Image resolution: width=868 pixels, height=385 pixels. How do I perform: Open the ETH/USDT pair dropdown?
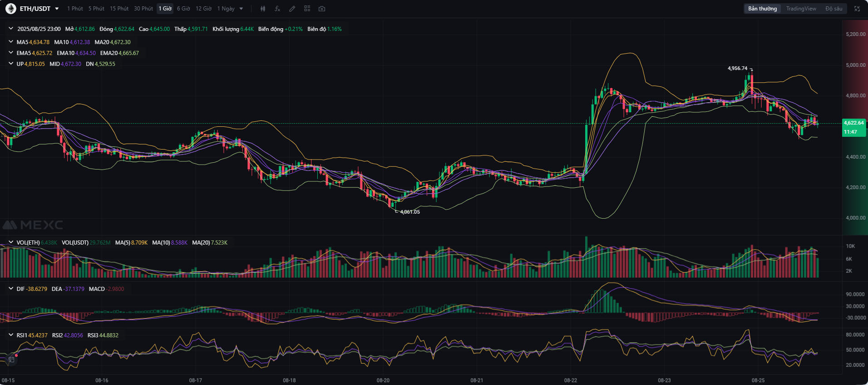tap(57, 9)
